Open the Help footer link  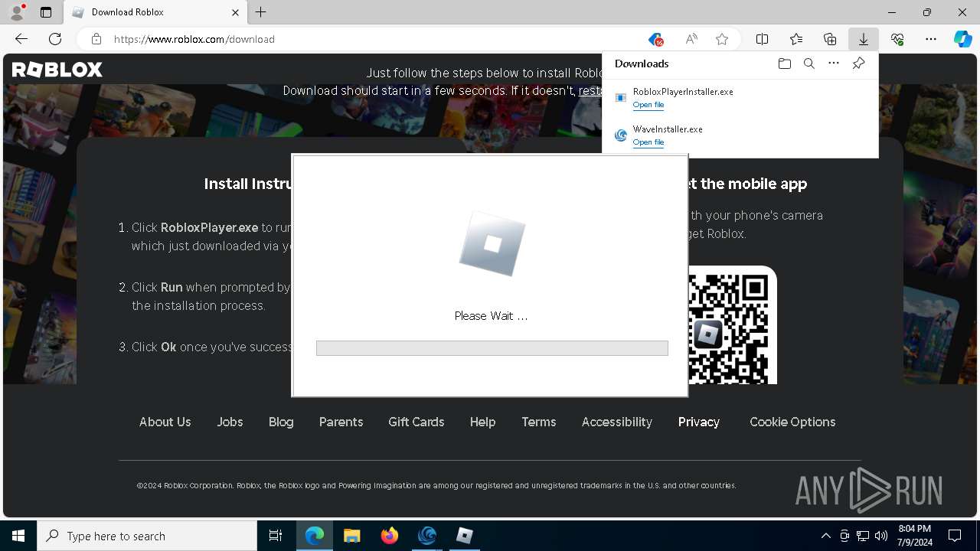482,422
